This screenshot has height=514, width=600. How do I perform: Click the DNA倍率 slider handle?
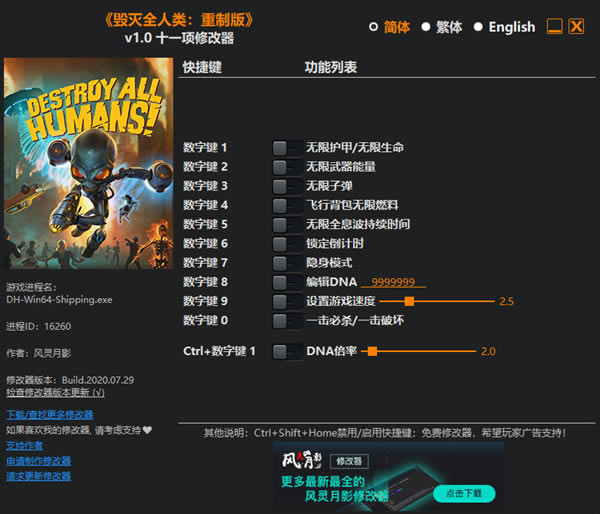click(x=372, y=351)
